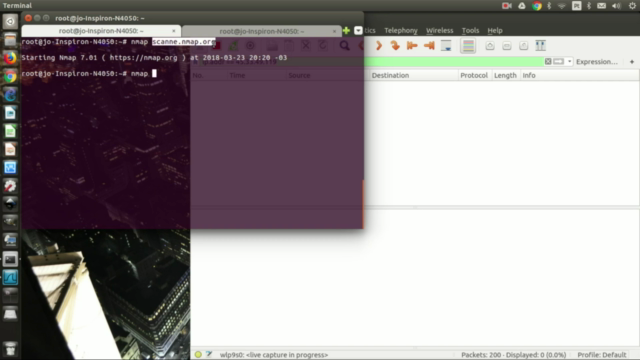
Task: Open Trash from the dock
Action: pyautogui.click(x=10, y=349)
